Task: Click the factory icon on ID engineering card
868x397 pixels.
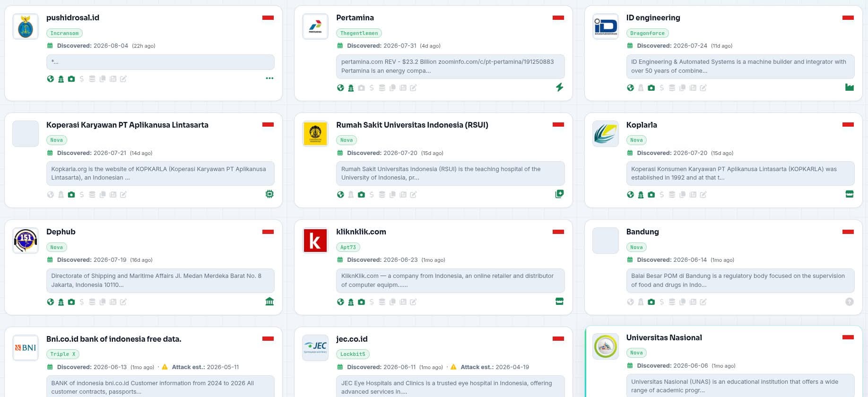Action: [850, 87]
